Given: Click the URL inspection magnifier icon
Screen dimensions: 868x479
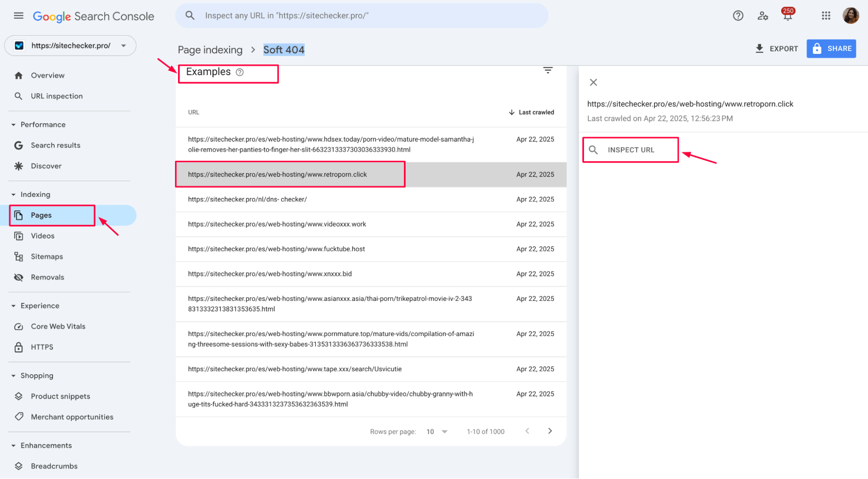Looking at the screenshot, I should pos(18,96).
